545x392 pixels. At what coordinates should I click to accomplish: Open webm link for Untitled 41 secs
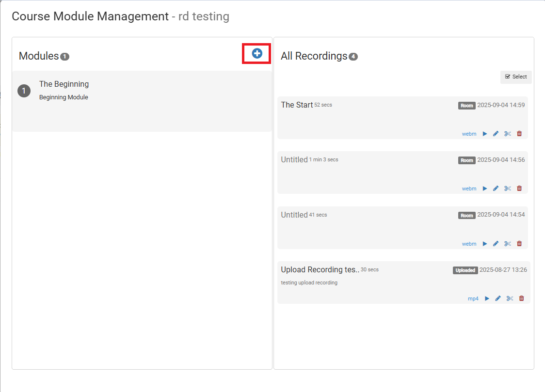tap(469, 244)
